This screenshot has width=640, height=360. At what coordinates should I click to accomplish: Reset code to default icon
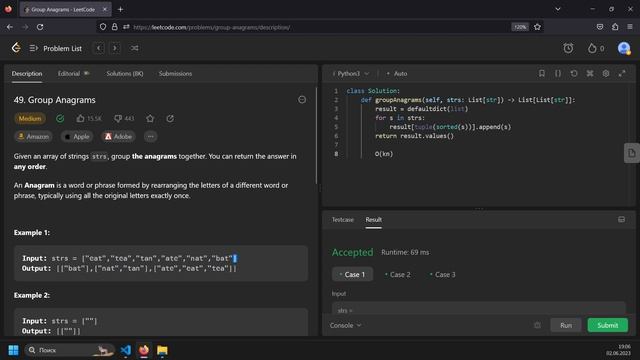point(574,73)
